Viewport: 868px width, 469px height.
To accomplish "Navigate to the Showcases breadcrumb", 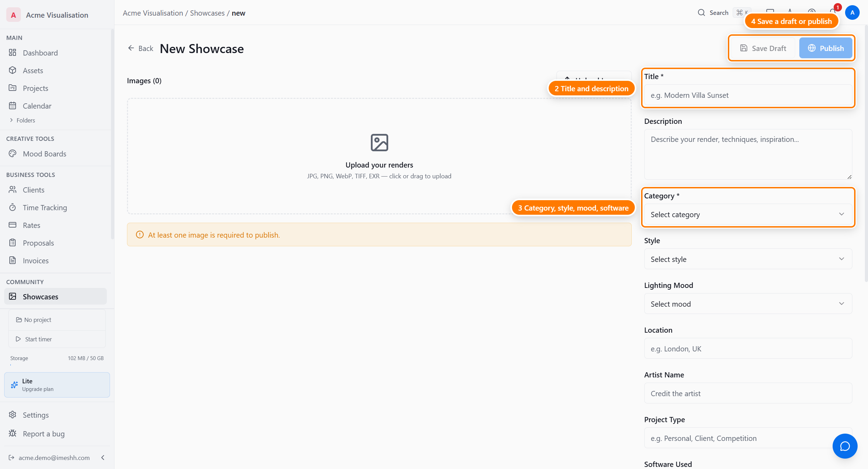I will 207,13.
